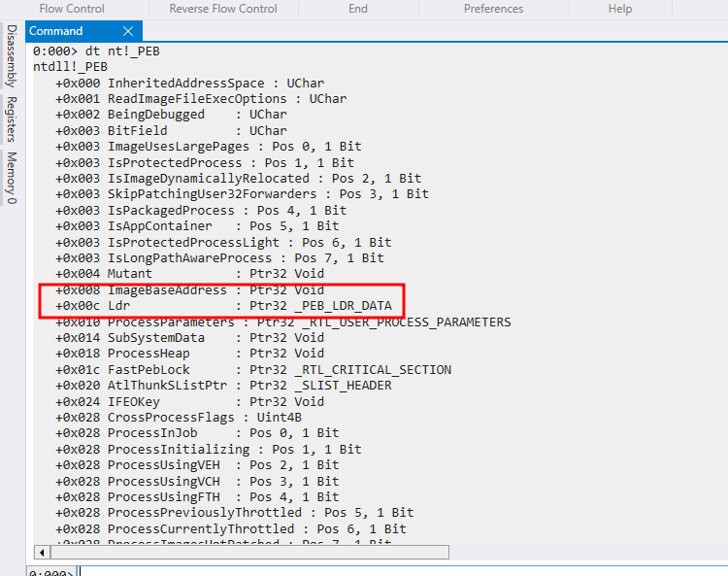
Task: Click the horizontal scrollbar left arrow
Action: pyautogui.click(x=42, y=552)
